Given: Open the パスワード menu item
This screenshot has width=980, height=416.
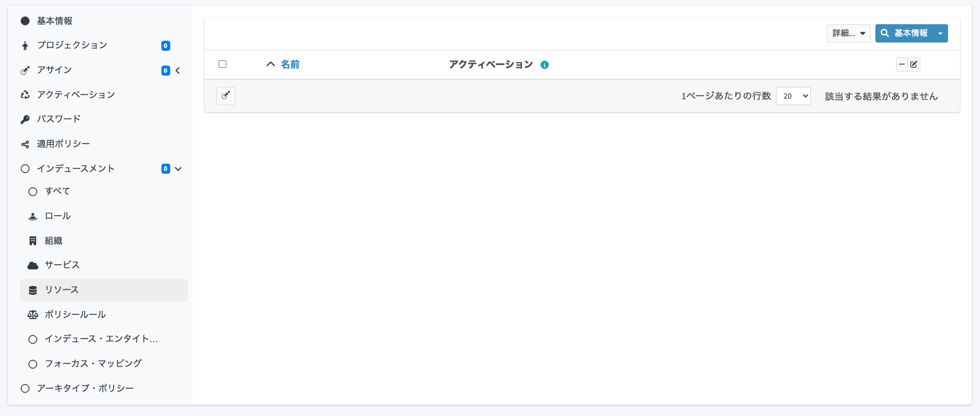Looking at the screenshot, I should tap(103, 119).
